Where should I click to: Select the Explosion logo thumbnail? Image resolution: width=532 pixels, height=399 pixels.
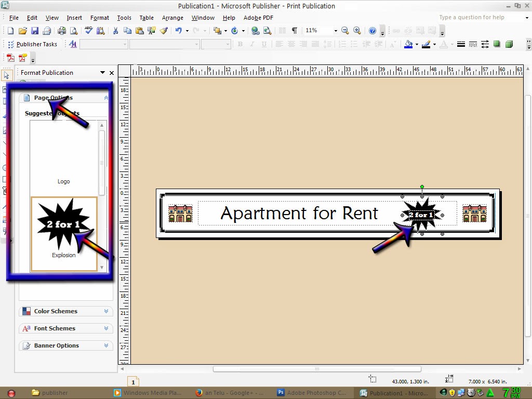click(63, 229)
